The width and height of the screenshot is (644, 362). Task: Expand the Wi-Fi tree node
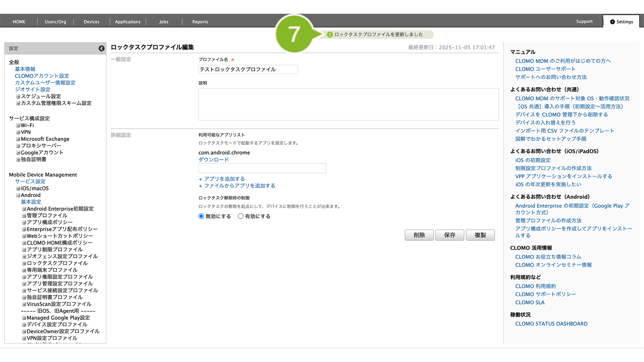tap(18, 126)
